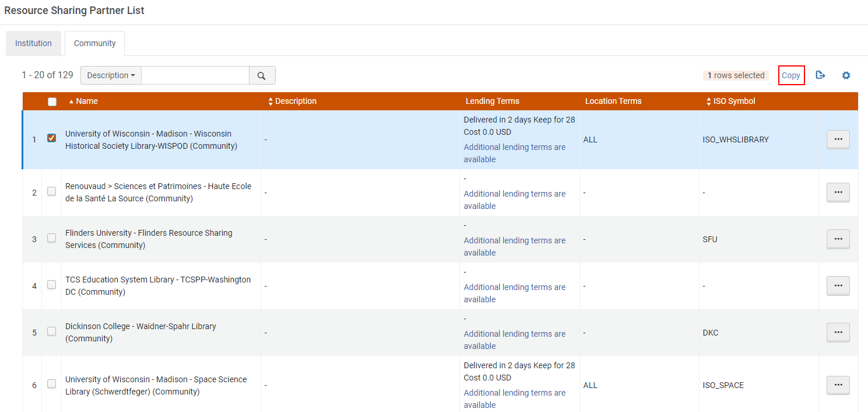Check the Flinders University row checkbox
Viewport: 868px width, 412px height.
(52, 238)
